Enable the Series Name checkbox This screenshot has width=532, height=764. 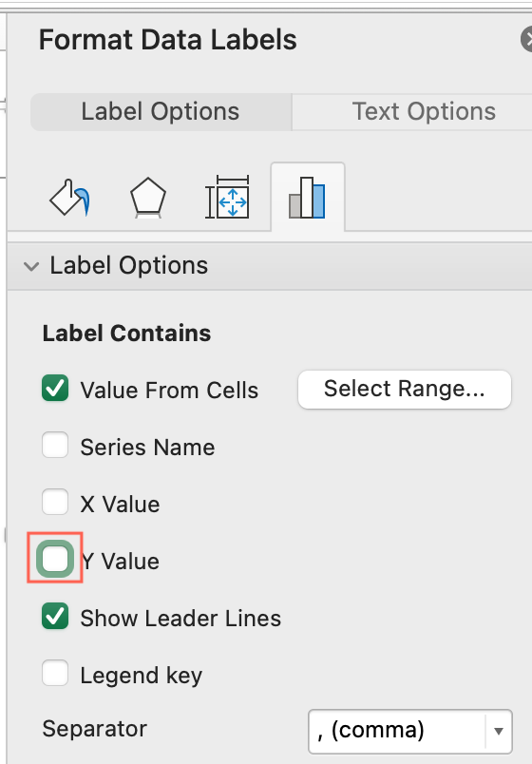coord(55,445)
